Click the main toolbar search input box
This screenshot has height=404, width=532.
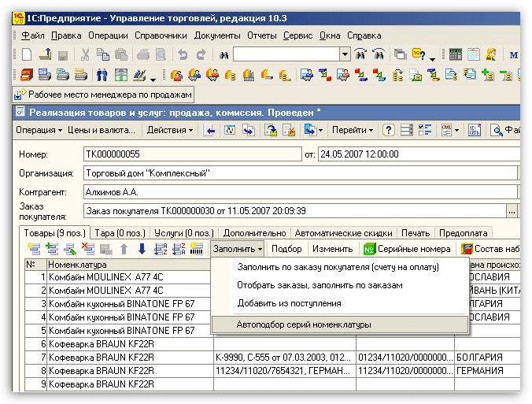[286, 54]
